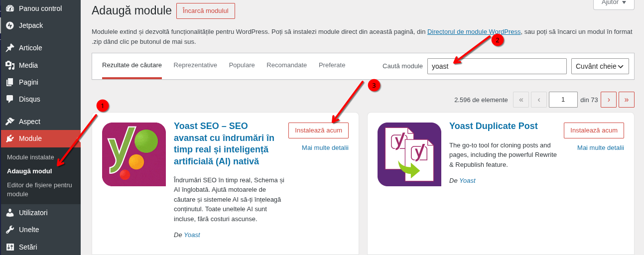Screen dimensions: 644x255
Task: Go to the next results page
Action: coord(609,100)
